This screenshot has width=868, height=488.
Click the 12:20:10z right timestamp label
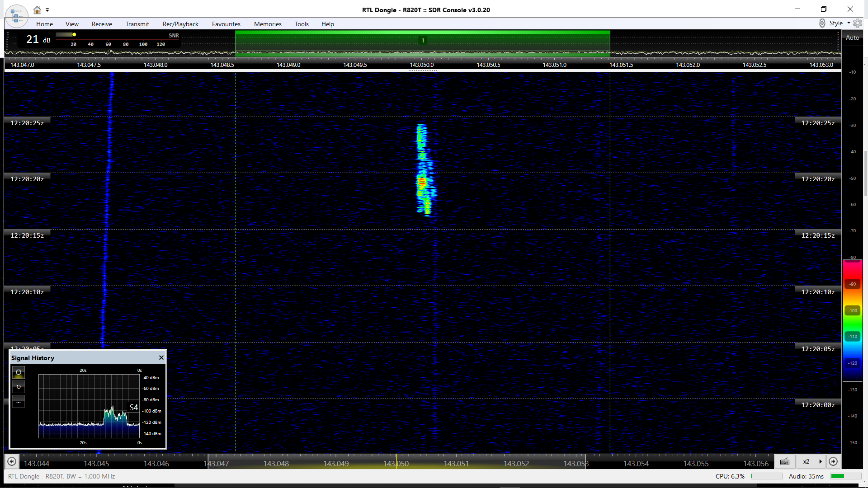tap(818, 292)
